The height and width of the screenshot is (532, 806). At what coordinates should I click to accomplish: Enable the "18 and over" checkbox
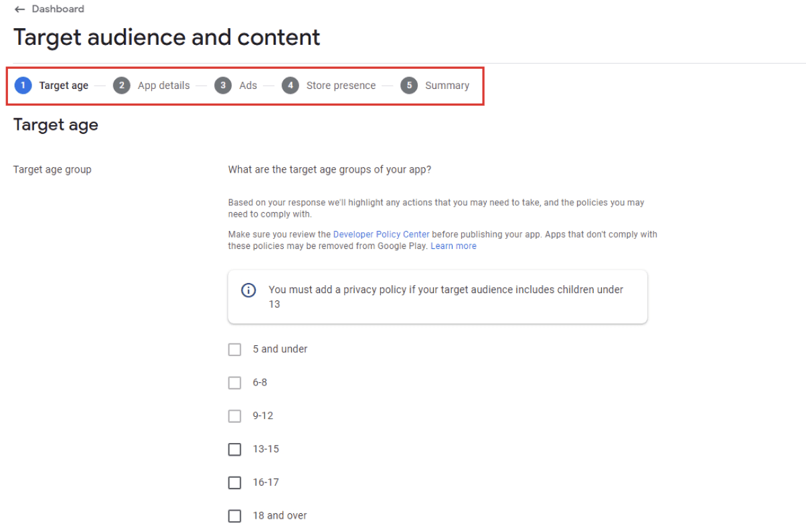click(x=234, y=515)
